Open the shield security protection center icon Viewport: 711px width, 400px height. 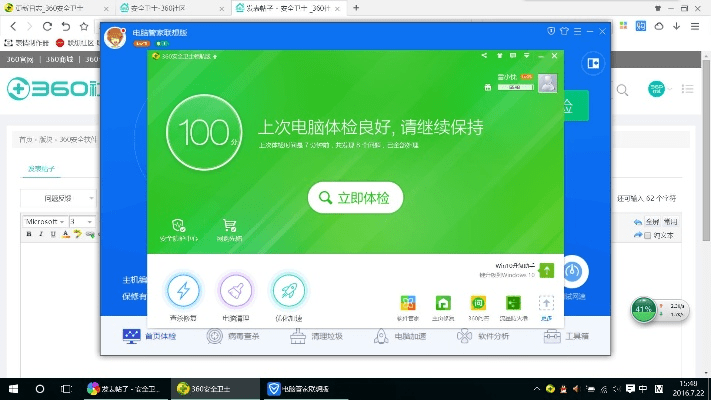pyautogui.click(x=178, y=225)
